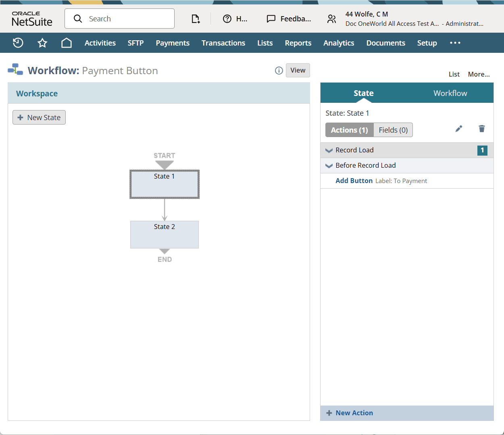504x435 pixels.
Task: Go to the Home dashboard icon
Action: point(67,43)
